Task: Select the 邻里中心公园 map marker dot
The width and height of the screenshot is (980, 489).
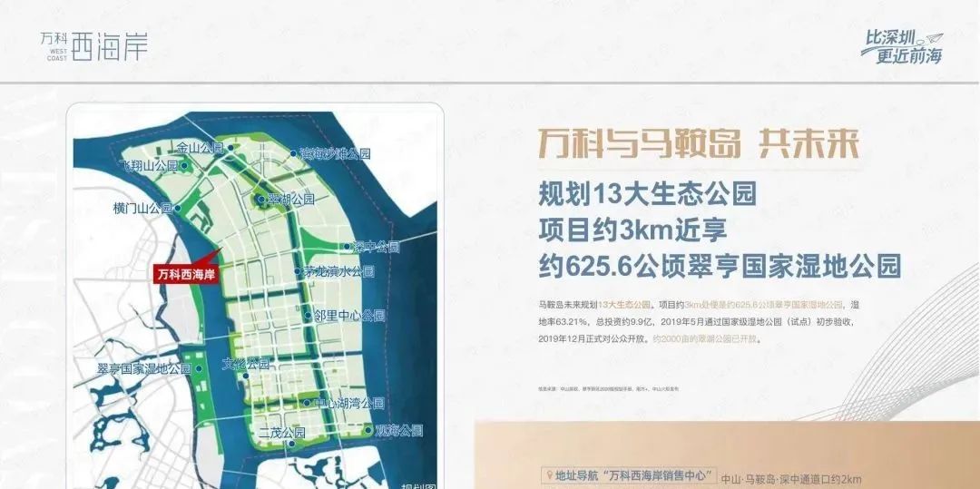Action: point(309,316)
